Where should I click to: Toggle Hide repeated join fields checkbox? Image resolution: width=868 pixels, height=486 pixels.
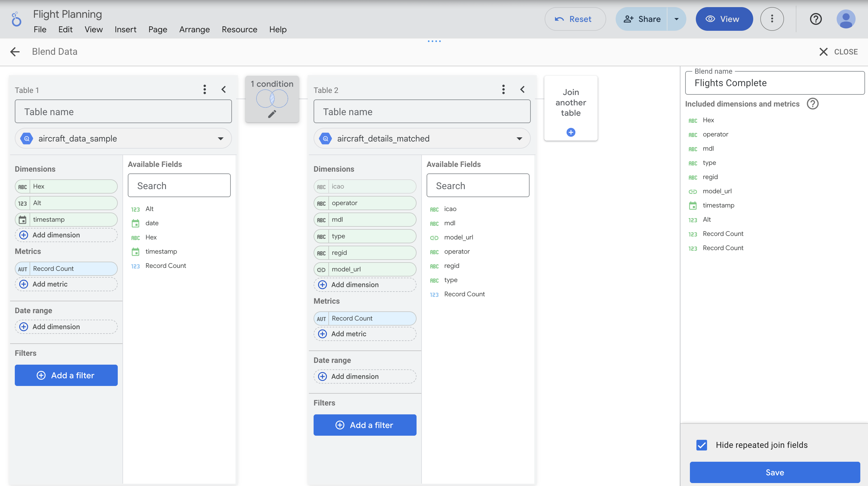click(702, 445)
